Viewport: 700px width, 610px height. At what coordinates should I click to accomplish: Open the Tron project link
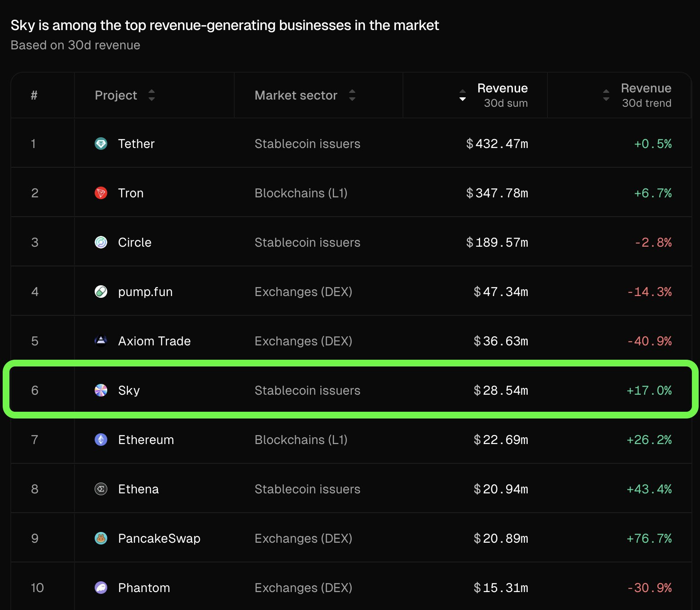[131, 193]
